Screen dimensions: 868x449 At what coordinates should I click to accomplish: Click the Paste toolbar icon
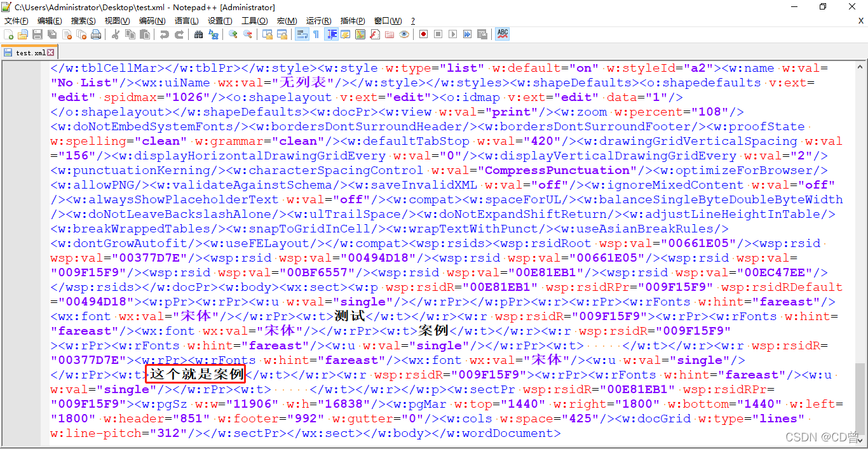pos(144,34)
